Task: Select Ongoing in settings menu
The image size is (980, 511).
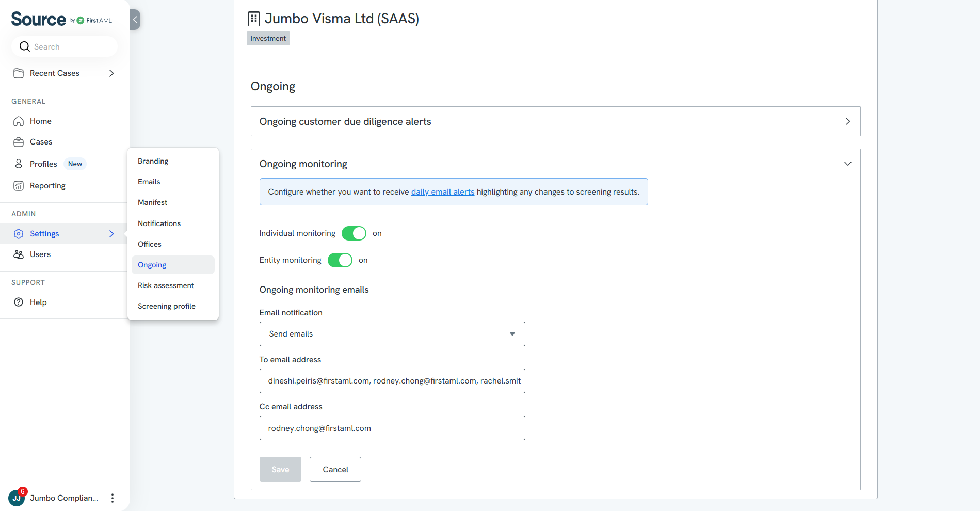Action: tap(173, 265)
